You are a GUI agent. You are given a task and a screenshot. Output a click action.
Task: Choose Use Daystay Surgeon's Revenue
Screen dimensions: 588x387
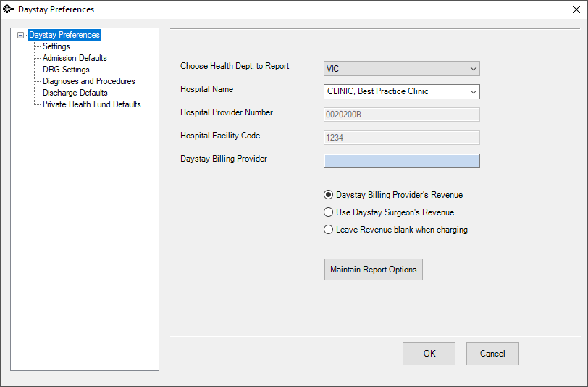point(389,212)
